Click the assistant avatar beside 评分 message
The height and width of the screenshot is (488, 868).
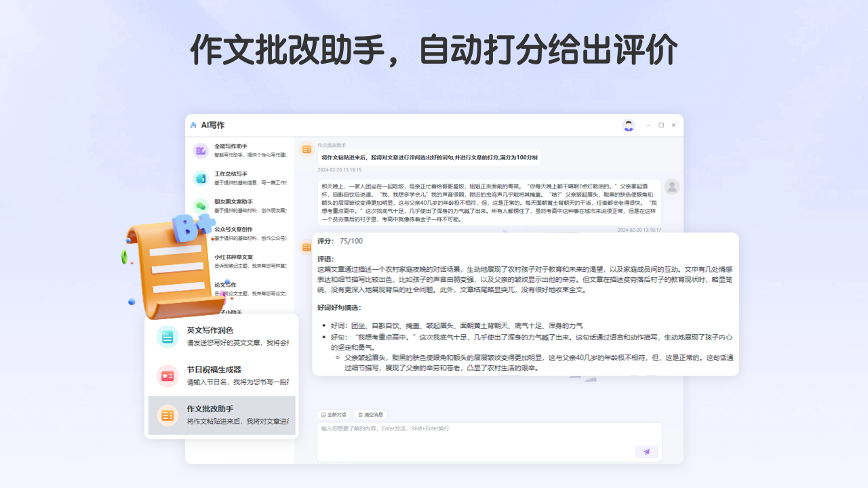(306, 247)
